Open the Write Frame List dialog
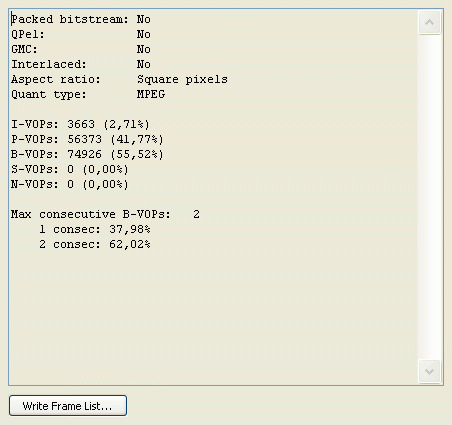The height and width of the screenshot is (425, 452). coord(68,406)
